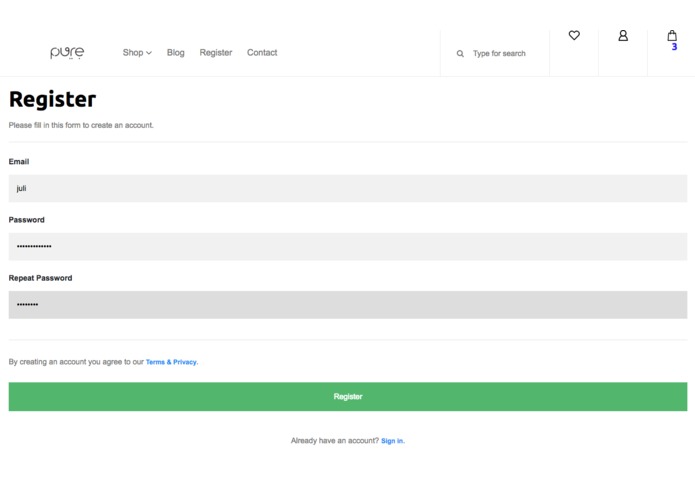The image size is (695, 494).
Task: Follow the Sign in link
Action: [393, 441]
